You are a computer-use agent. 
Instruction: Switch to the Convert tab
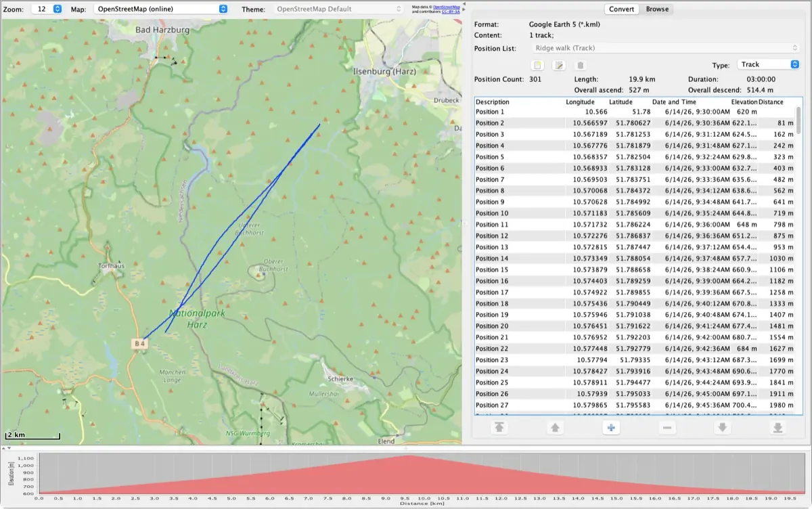pos(621,9)
